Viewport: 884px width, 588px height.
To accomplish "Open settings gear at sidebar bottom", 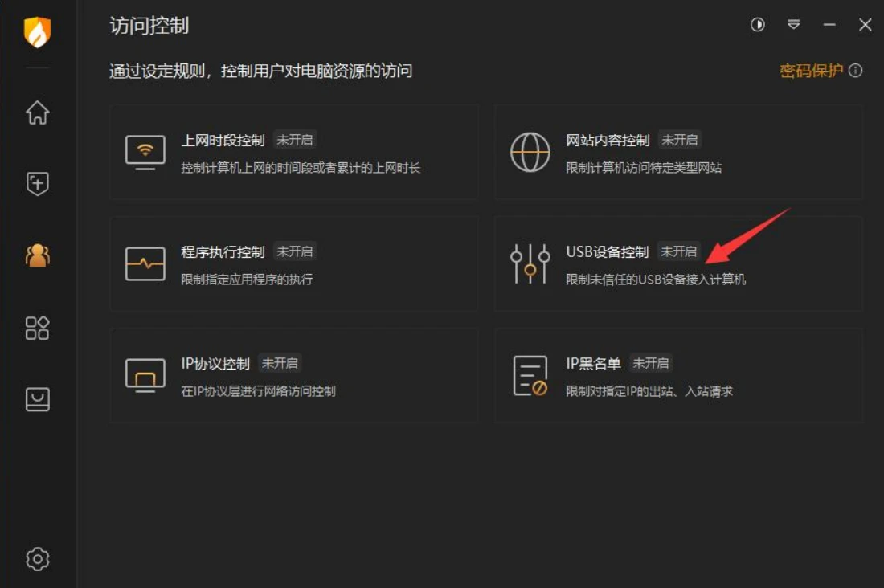I will [x=37, y=559].
